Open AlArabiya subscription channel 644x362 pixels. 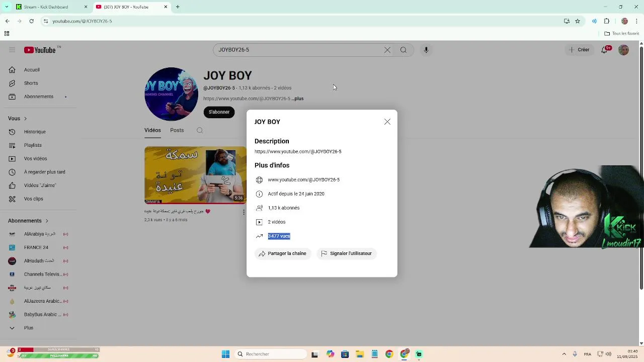[38, 234]
